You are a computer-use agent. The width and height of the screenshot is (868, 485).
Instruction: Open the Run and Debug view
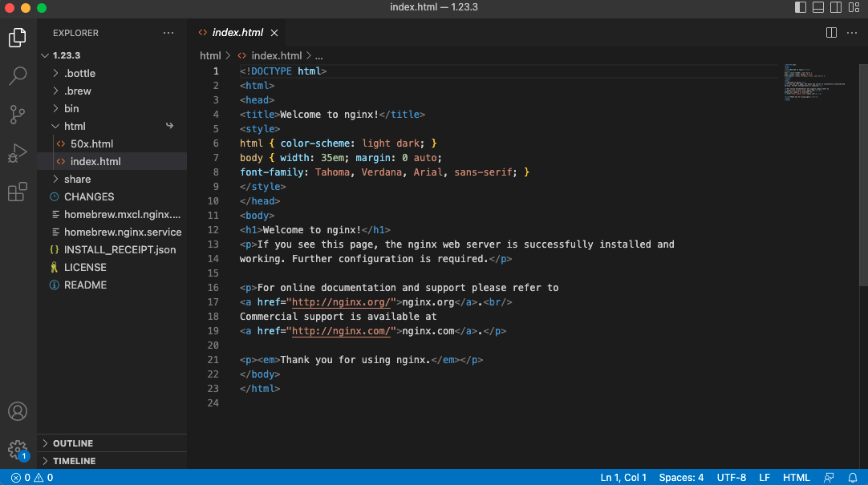18,153
